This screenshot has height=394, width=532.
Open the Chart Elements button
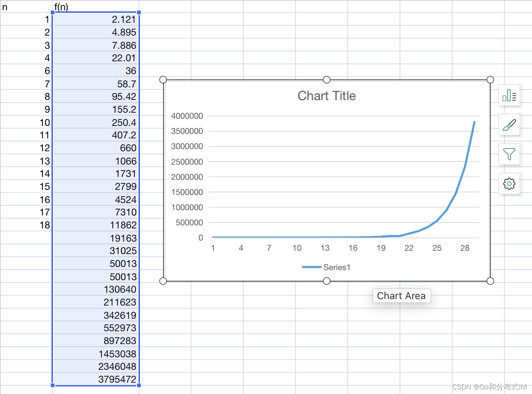pos(509,95)
